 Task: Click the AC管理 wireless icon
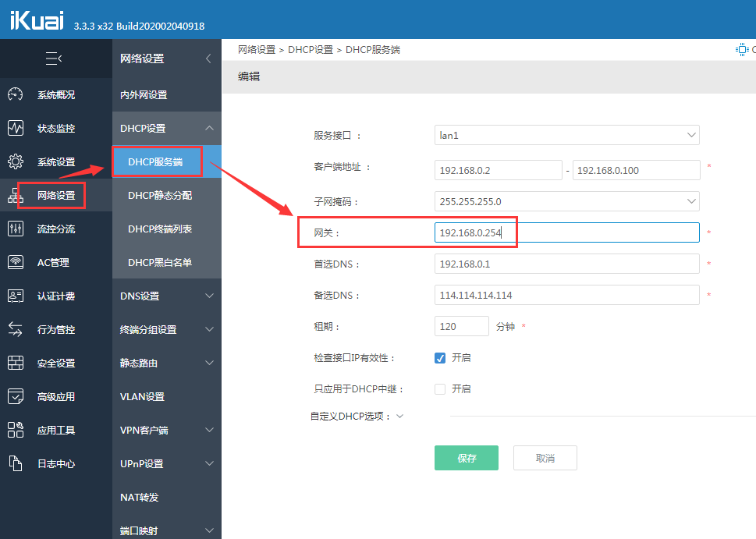pyautogui.click(x=16, y=262)
